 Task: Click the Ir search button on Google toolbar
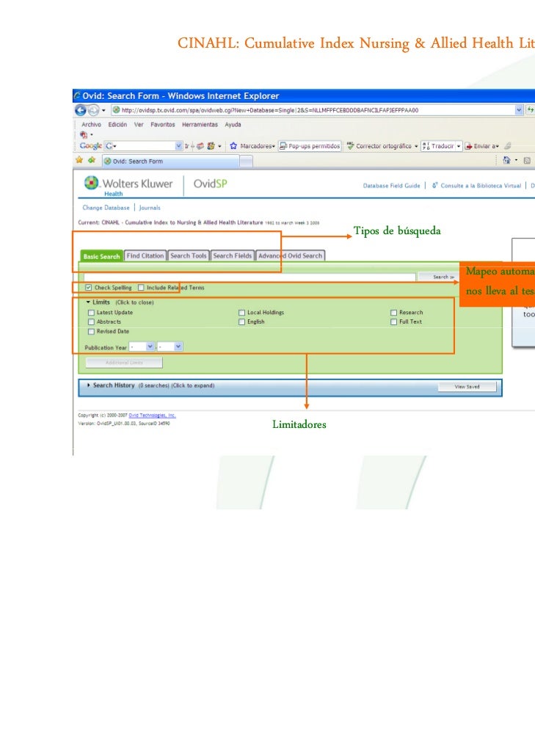click(x=186, y=145)
